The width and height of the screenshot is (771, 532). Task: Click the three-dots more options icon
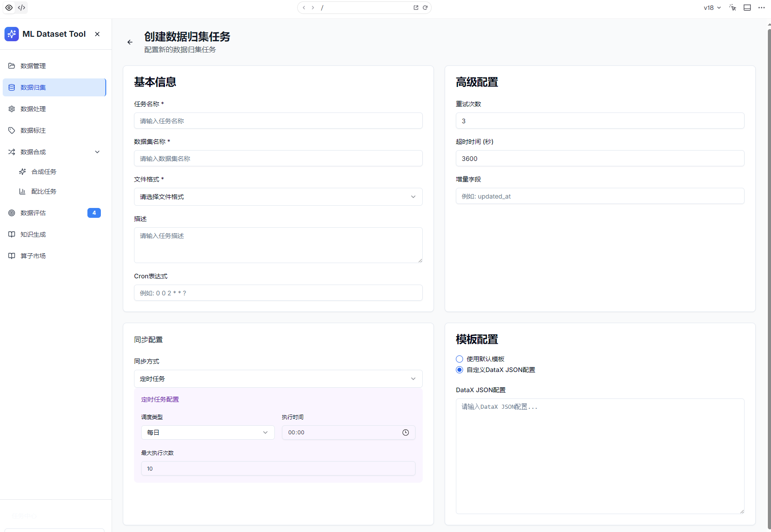pyautogui.click(x=761, y=8)
